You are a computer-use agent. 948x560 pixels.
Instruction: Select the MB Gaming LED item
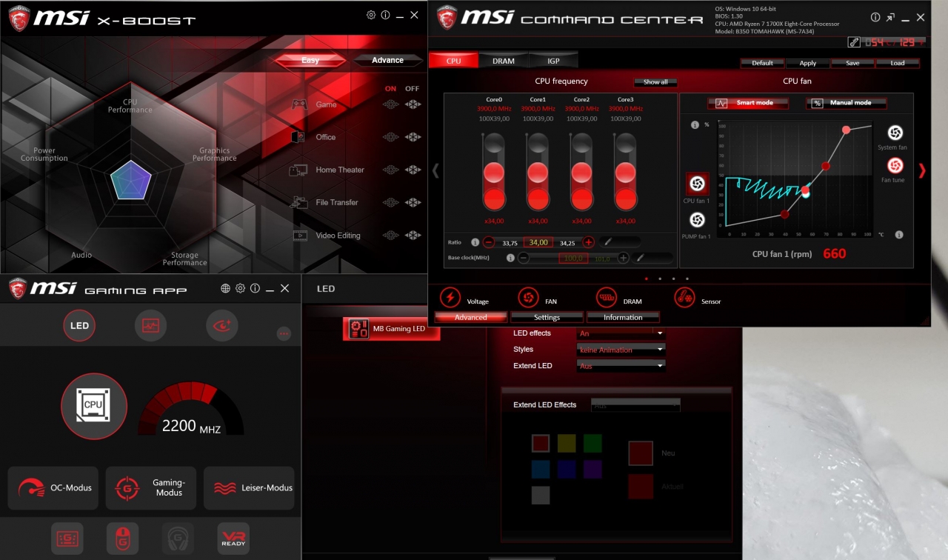tap(391, 329)
